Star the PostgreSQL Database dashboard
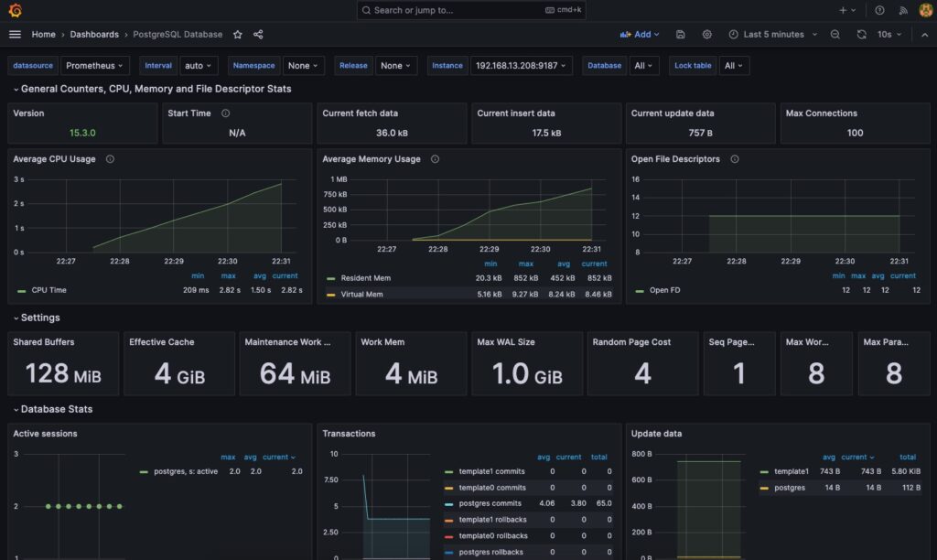This screenshot has height=560, width=937. (x=238, y=35)
